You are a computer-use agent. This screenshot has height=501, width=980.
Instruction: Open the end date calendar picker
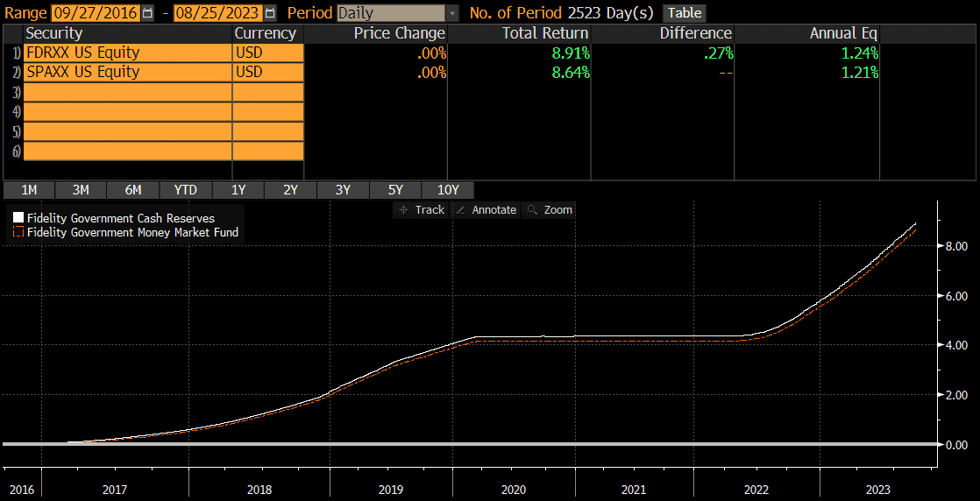point(270,13)
